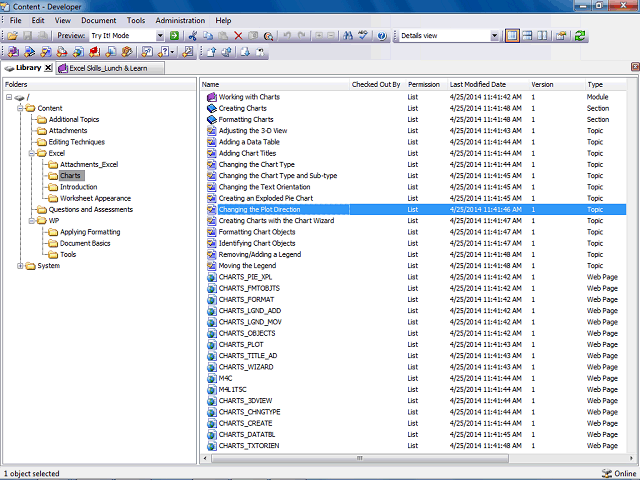Sort by the Version column header
The width and height of the screenshot is (640, 480).
click(557, 84)
